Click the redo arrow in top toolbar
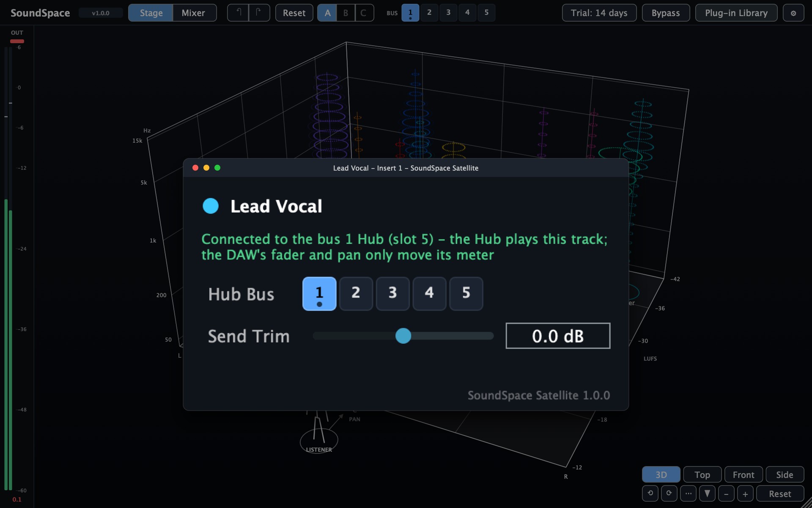This screenshot has width=812, height=508. [259, 13]
